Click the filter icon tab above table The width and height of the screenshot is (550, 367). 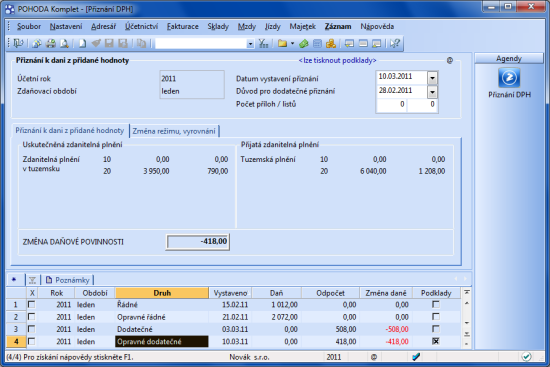(33, 280)
